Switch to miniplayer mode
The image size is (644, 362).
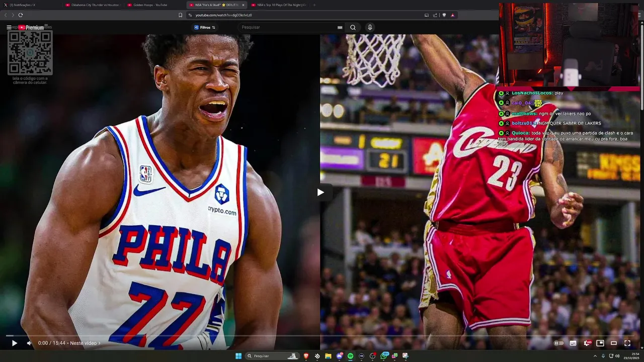click(x=600, y=343)
